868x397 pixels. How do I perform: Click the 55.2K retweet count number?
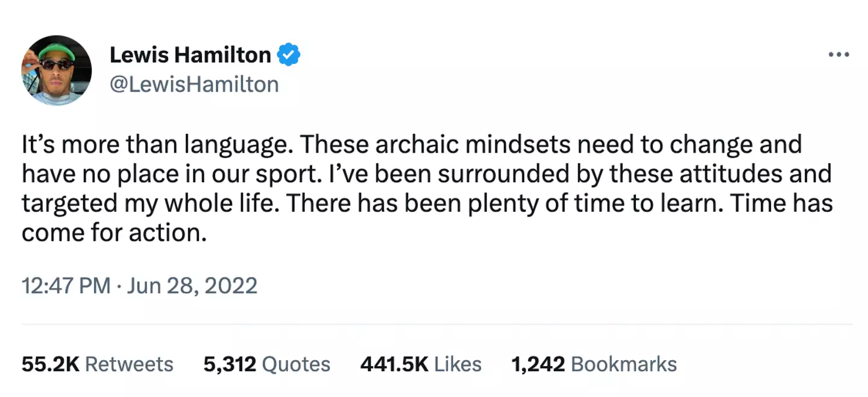coord(51,364)
